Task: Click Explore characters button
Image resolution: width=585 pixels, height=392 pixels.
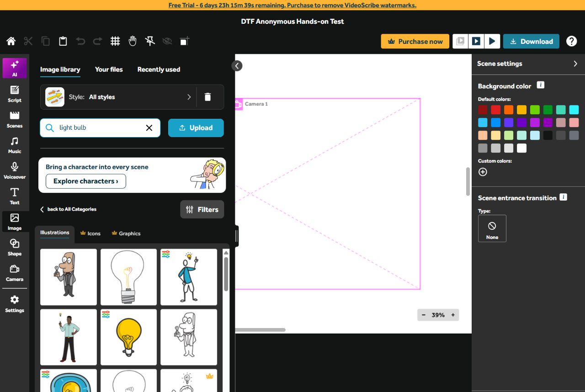Action: (86, 181)
